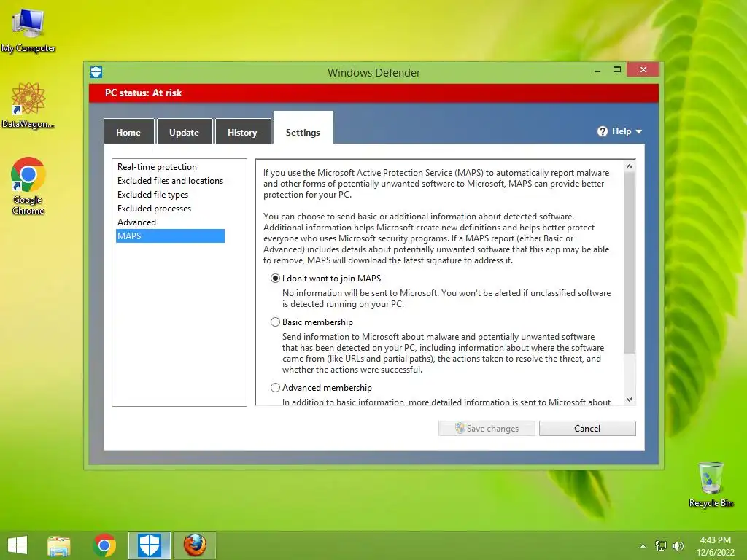Open the Windows Start button

click(18, 545)
